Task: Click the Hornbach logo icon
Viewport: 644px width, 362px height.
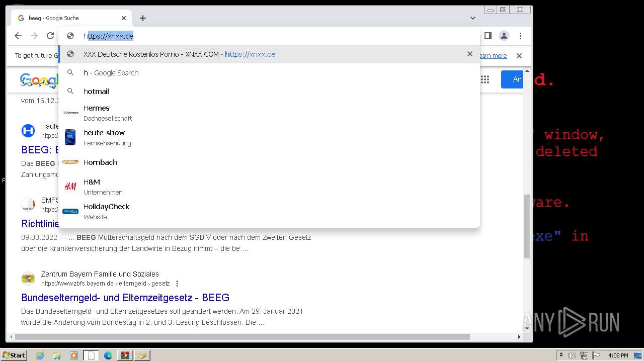Action: (70, 162)
